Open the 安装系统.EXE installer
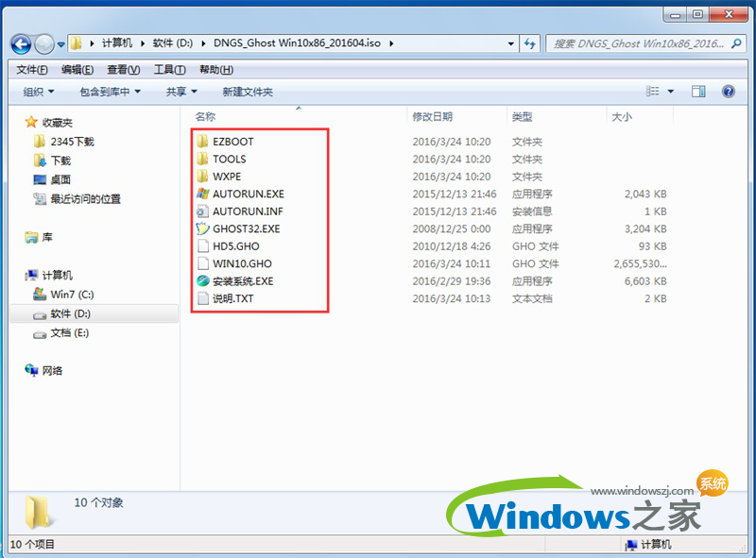756x558 pixels. 246,281
